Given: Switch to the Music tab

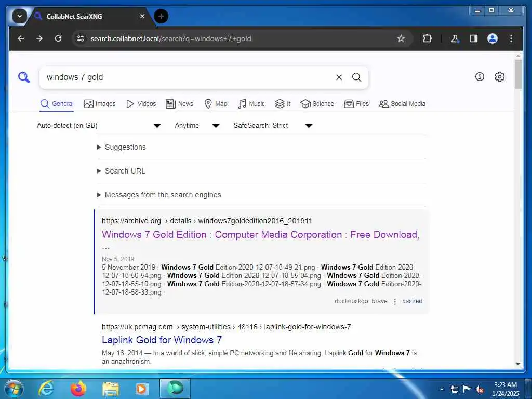Looking at the screenshot, I should pos(251,104).
